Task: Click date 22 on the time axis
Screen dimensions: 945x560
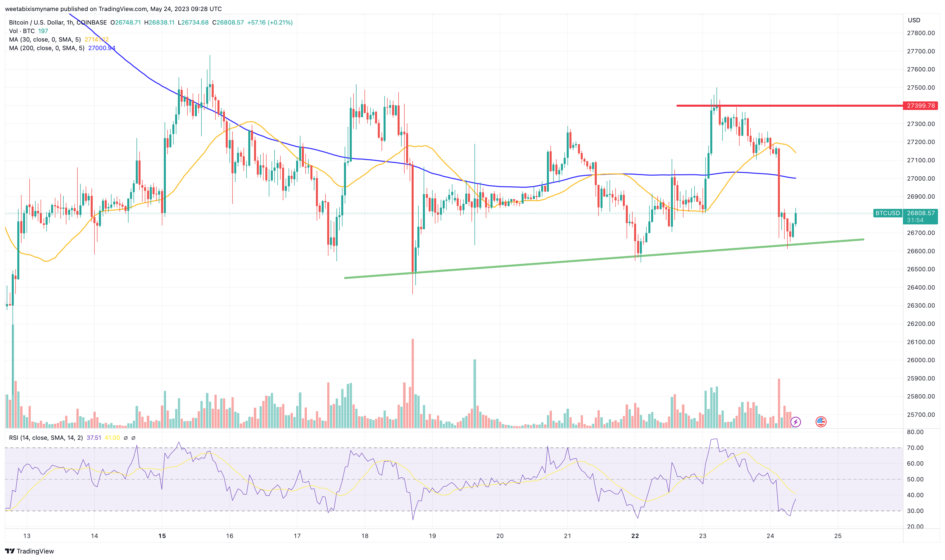Action: (635, 536)
